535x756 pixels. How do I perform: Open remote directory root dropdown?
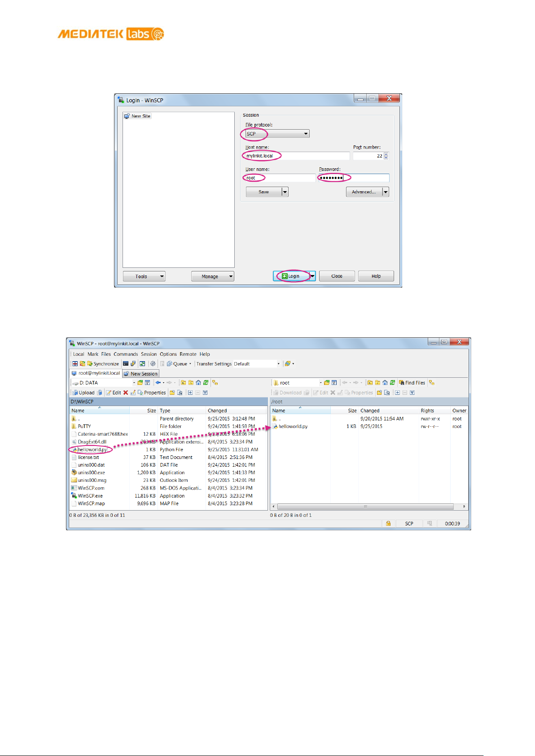[x=298, y=383]
